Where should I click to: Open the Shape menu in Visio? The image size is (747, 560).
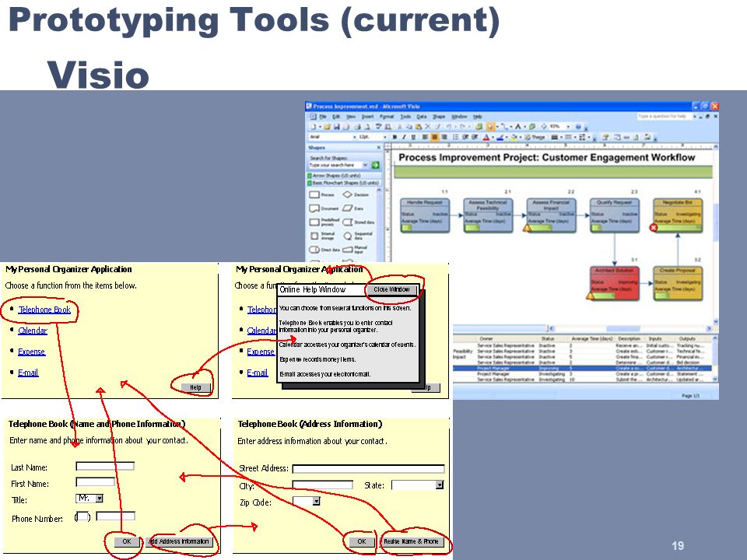pyautogui.click(x=439, y=117)
